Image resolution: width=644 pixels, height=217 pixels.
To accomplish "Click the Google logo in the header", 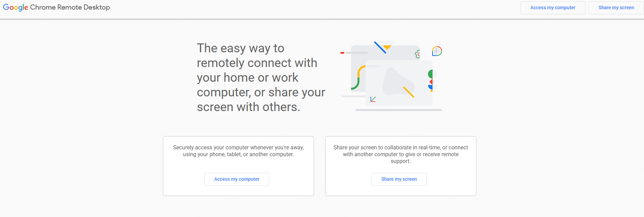I will pyautogui.click(x=15, y=8).
